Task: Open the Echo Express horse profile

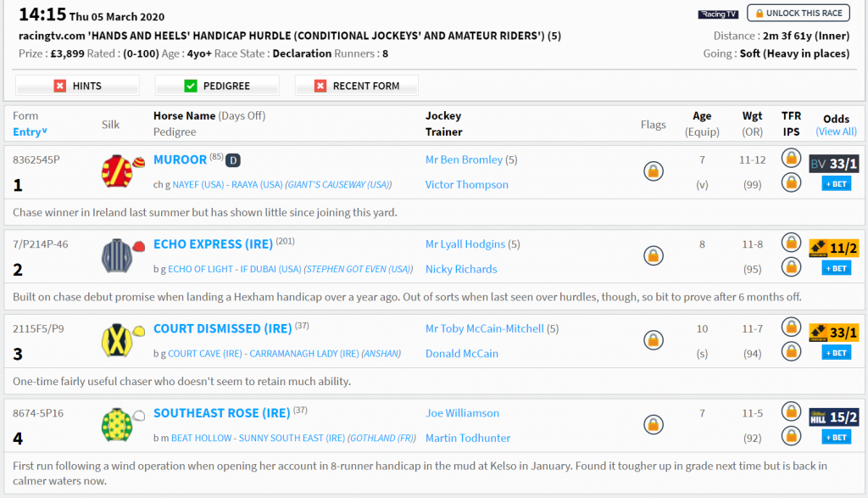Action: 213,244
